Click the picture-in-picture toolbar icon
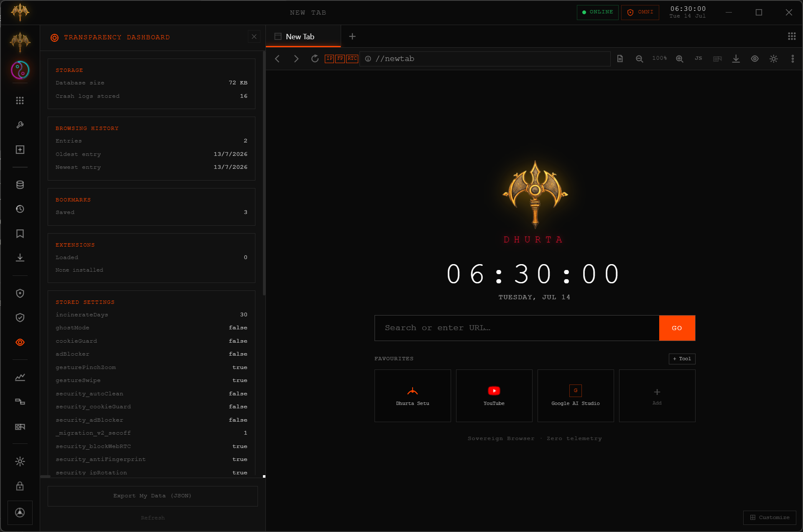The height and width of the screenshot is (532, 803). pos(717,59)
